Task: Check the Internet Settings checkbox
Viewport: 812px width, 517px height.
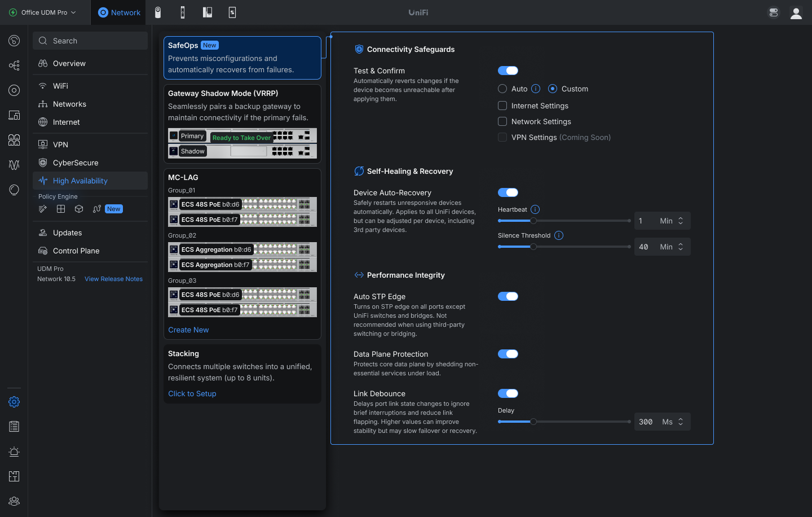Action: click(502, 106)
